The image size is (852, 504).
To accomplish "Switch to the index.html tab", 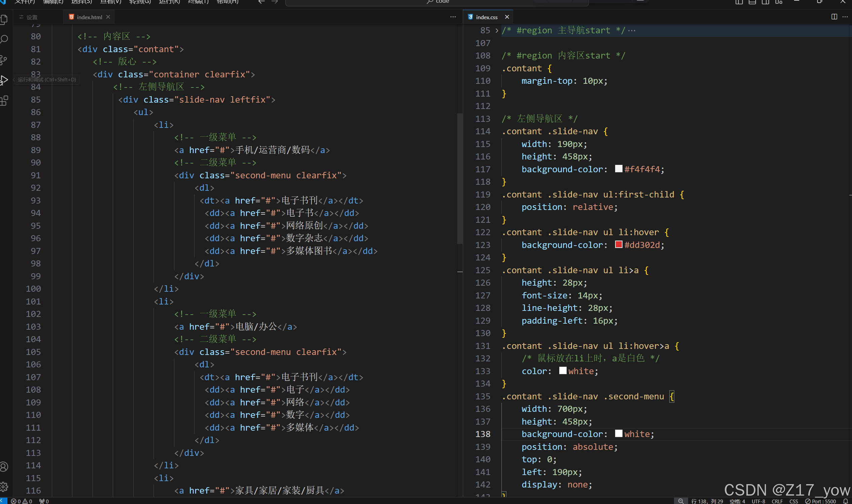I will coord(89,17).
